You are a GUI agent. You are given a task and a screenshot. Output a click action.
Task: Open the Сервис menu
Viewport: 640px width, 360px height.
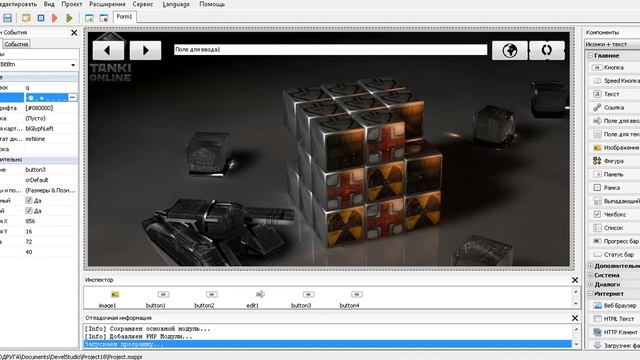143,4
